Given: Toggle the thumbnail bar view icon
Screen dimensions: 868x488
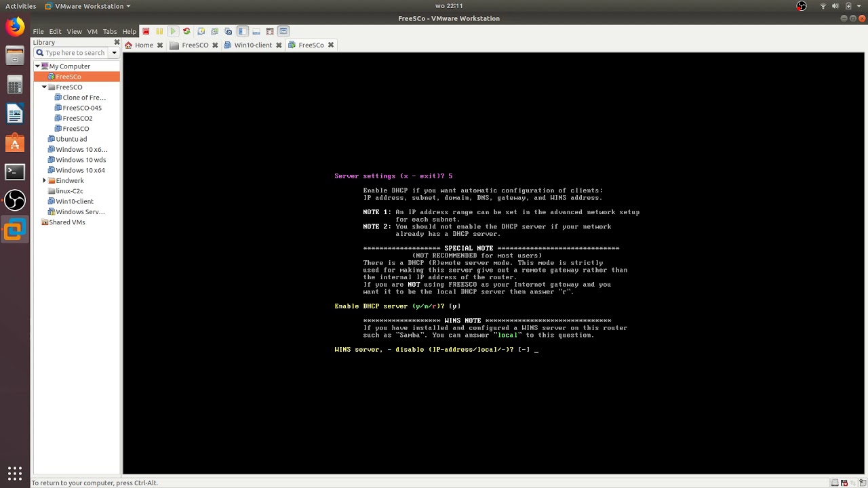Looking at the screenshot, I should coord(256,31).
